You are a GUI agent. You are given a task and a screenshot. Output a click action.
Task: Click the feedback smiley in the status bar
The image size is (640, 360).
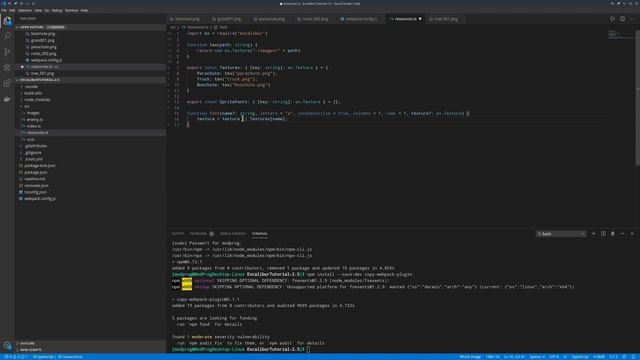click(x=624, y=357)
